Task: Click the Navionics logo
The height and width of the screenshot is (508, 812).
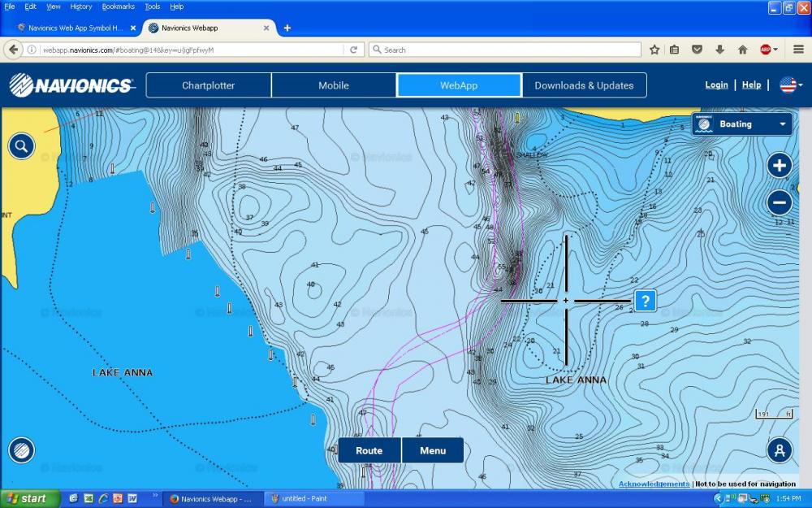Action: (71, 85)
